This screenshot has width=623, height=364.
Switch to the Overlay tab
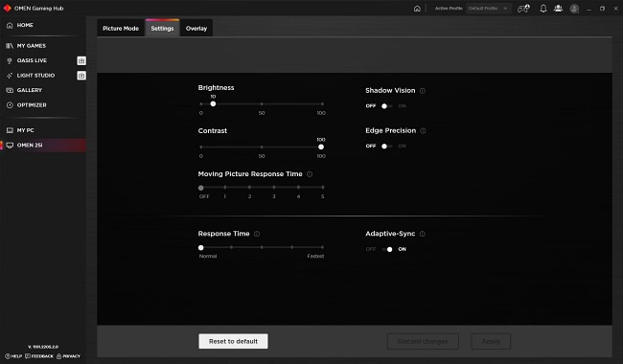196,28
